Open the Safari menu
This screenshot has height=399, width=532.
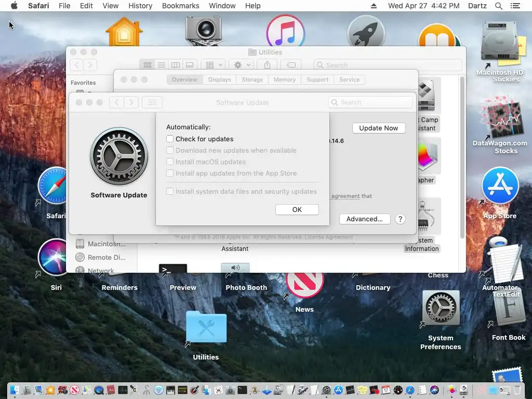38,6
